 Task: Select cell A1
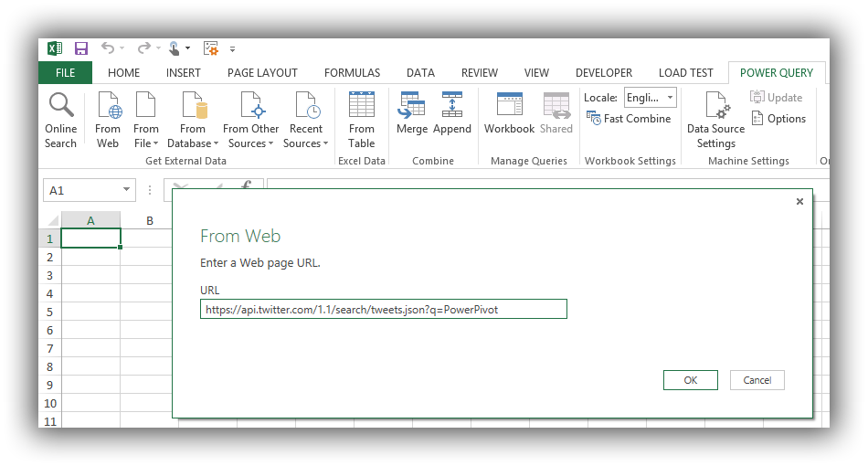(90, 238)
